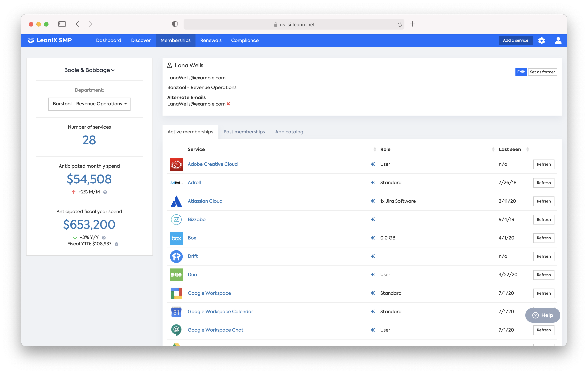Click the Add a service button
The width and height of the screenshot is (588, 374).
(515, 41)
